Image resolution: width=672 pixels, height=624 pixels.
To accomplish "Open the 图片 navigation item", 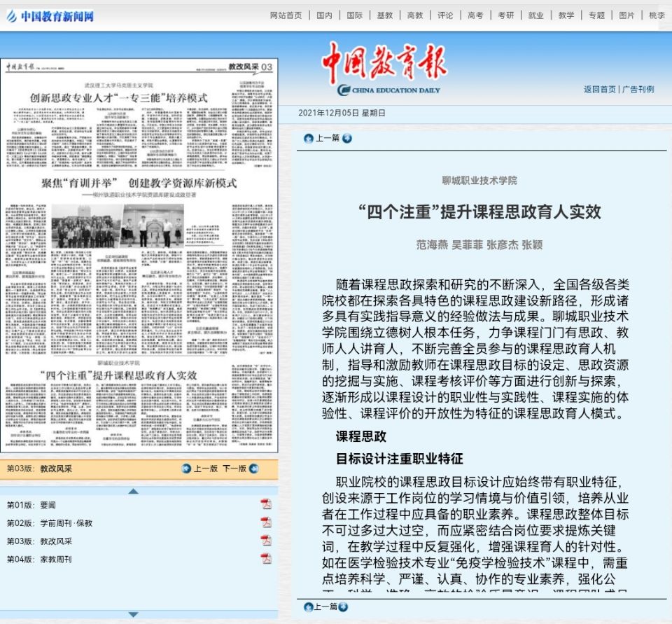I will [x=626, y=15].
